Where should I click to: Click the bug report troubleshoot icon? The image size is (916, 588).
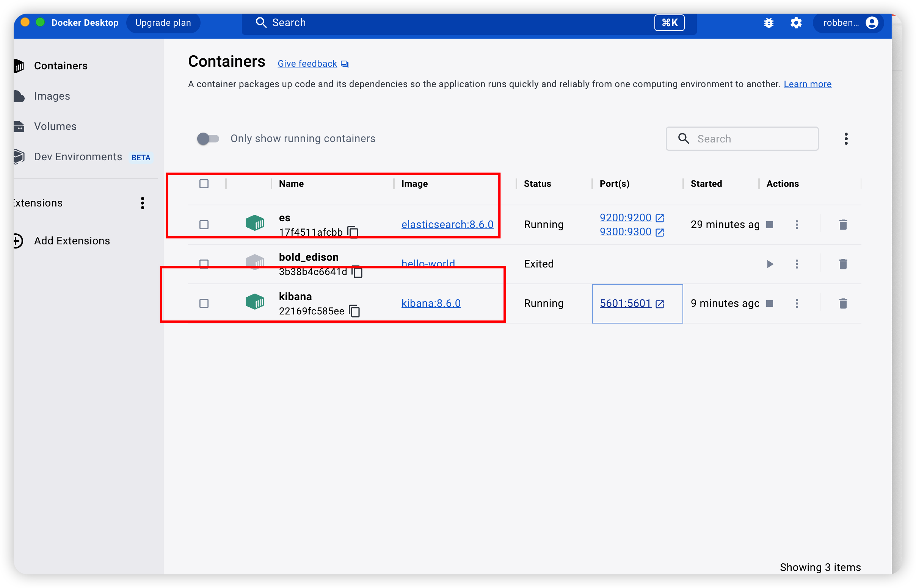click(x=769, y=23)
